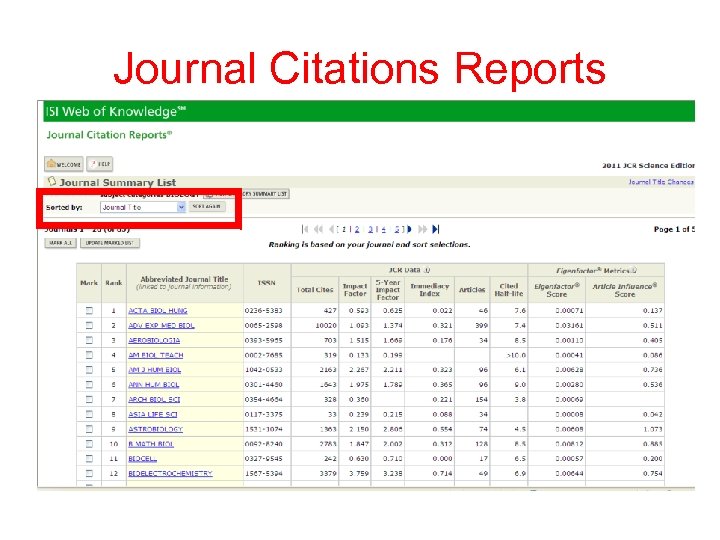Open B MATH BIOL journal link
The image size is (720, 540).
(151, 444)
